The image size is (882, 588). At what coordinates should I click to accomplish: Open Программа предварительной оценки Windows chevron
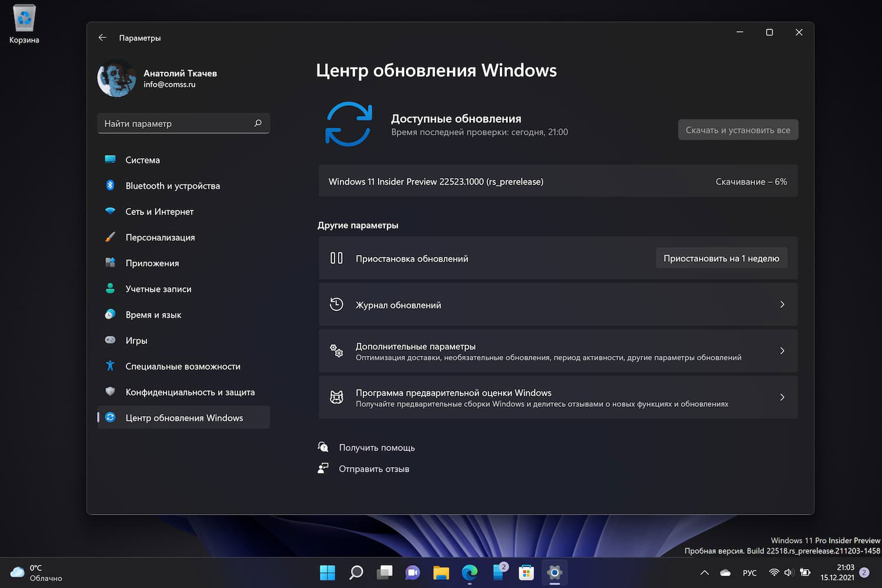(x=782, y=397)
